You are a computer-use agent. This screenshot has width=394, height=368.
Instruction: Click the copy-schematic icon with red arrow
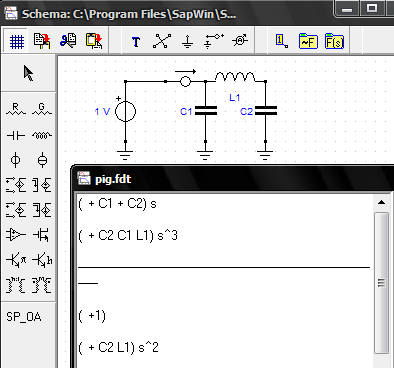pyautogui.click(x=42, y=41)
